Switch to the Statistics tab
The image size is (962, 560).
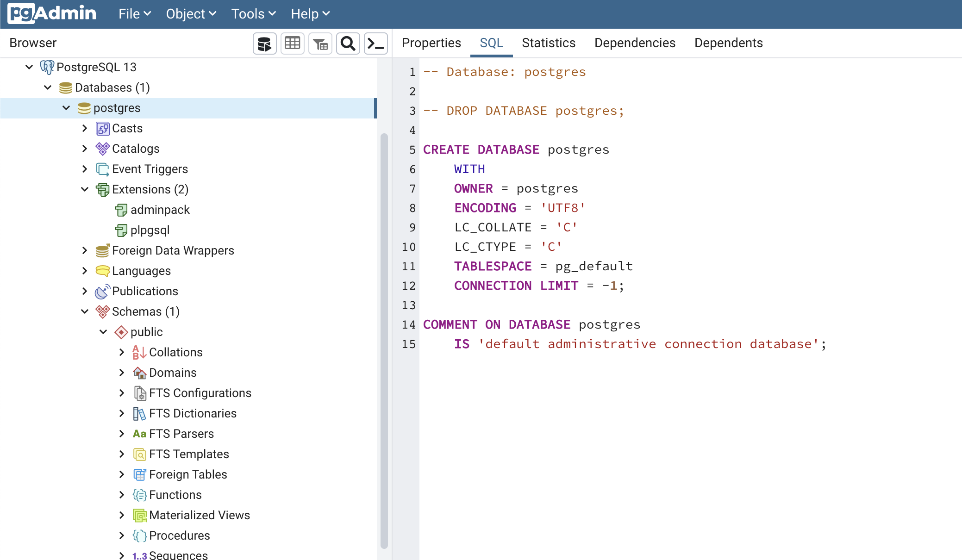(x=548, y=43)
